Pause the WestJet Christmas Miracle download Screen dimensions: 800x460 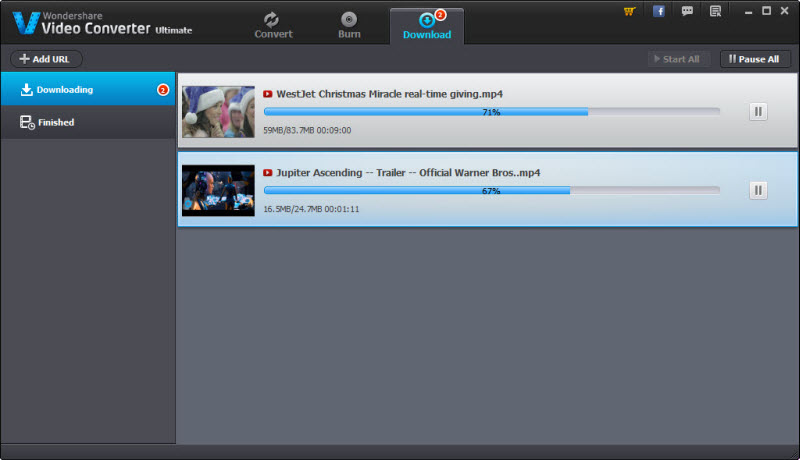758,112
